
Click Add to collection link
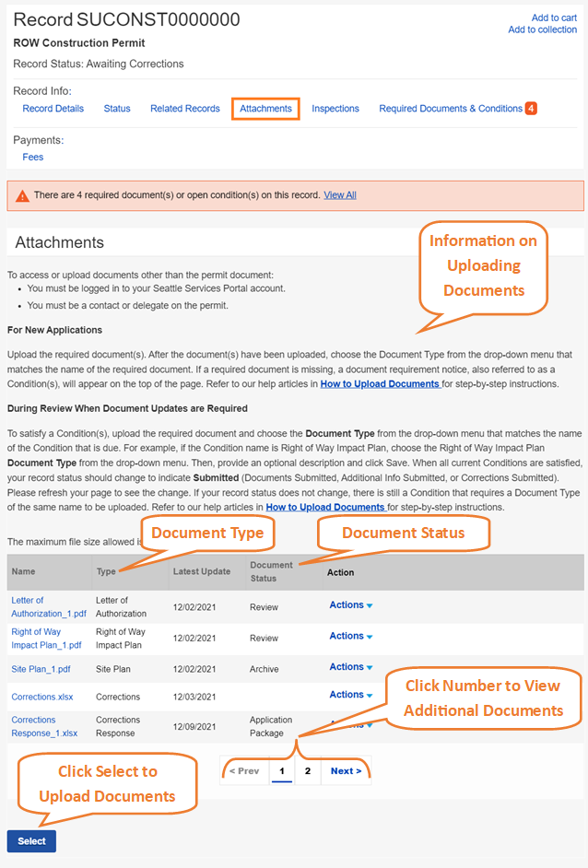(x=542, y=29)
